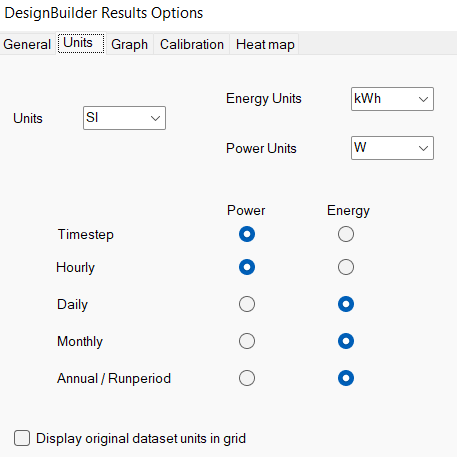The image size is (457, 457).
Task: Expand the Power Units W dropdown
Action: click(x=392, y=148)
